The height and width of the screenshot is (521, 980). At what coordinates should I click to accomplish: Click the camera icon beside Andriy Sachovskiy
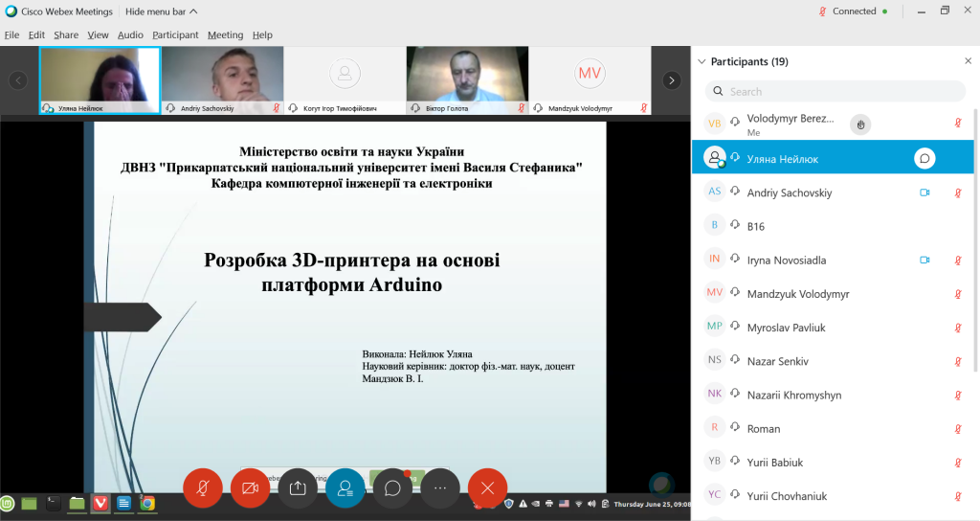tap(924, 193)
